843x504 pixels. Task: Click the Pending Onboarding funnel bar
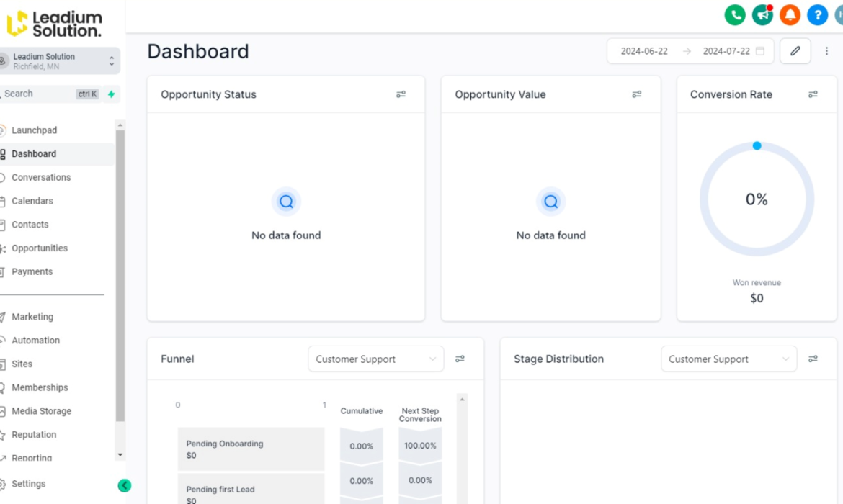click(x=251, y=449)
